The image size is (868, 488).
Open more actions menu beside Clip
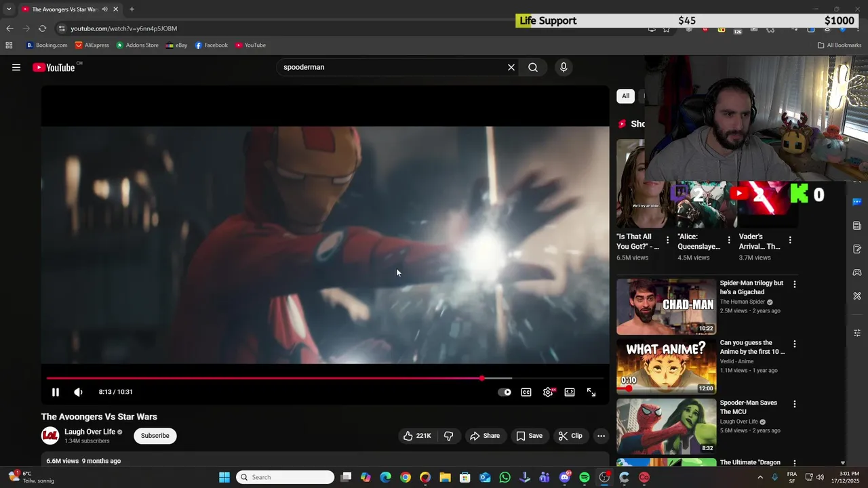pos(601,436)
